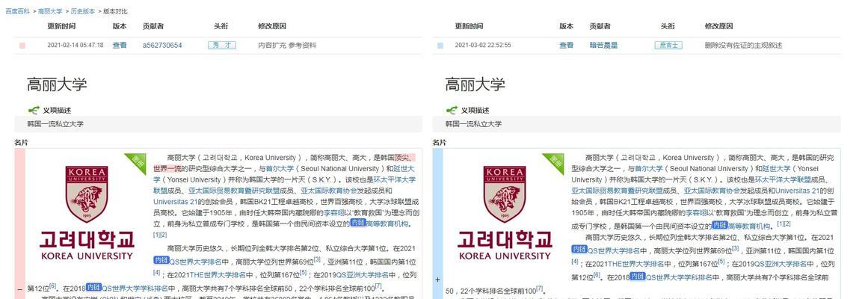The image size is (868, 299).
Task: Open Universitas 21 link in left version
Action: tap(174, 202)
